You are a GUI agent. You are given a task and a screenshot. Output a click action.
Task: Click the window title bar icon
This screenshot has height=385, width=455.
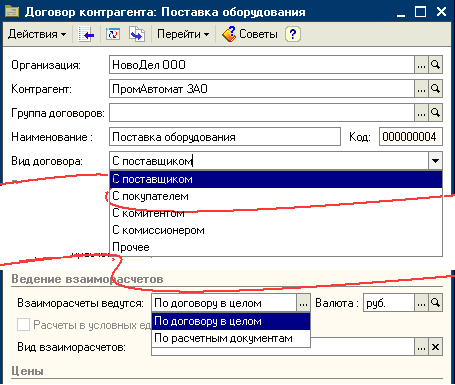coord(12,12)
